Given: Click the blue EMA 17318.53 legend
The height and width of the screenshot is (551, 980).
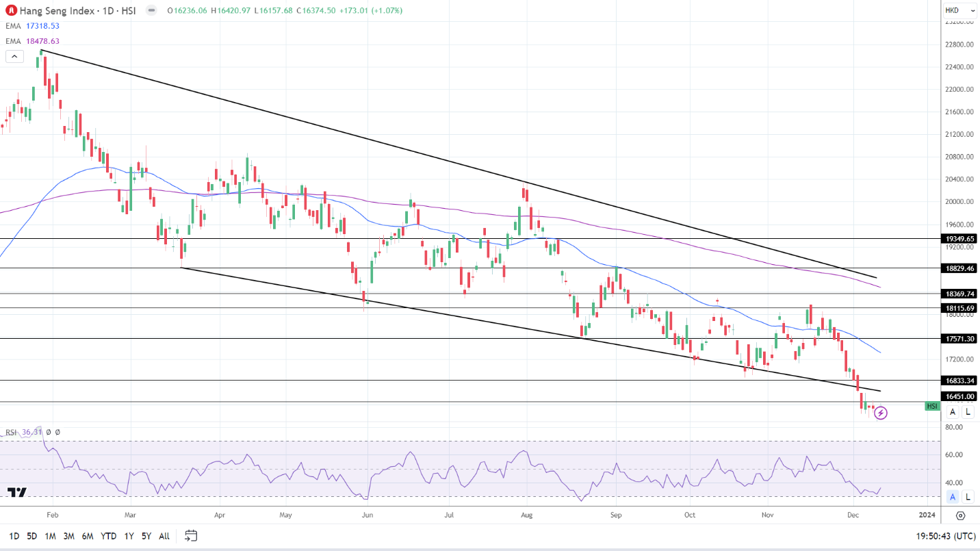Looking at the screenshot, I should click(33, 26).
